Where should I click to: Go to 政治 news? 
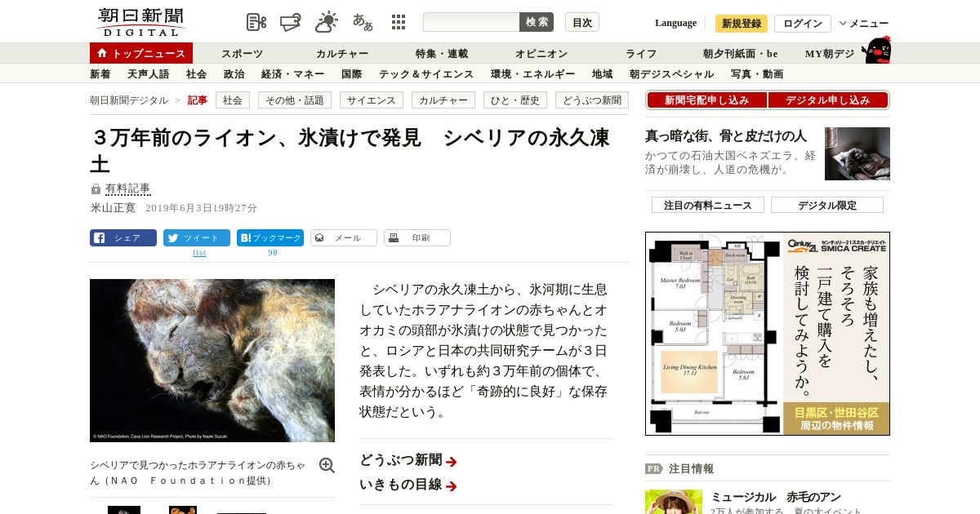[x=234, y=74]
